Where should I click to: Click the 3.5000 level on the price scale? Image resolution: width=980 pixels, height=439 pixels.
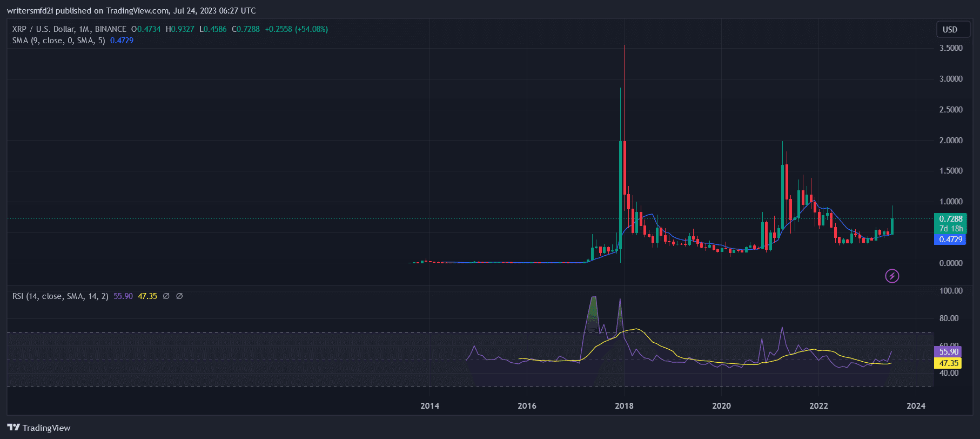pyautogui.click(x=951, y=48)
